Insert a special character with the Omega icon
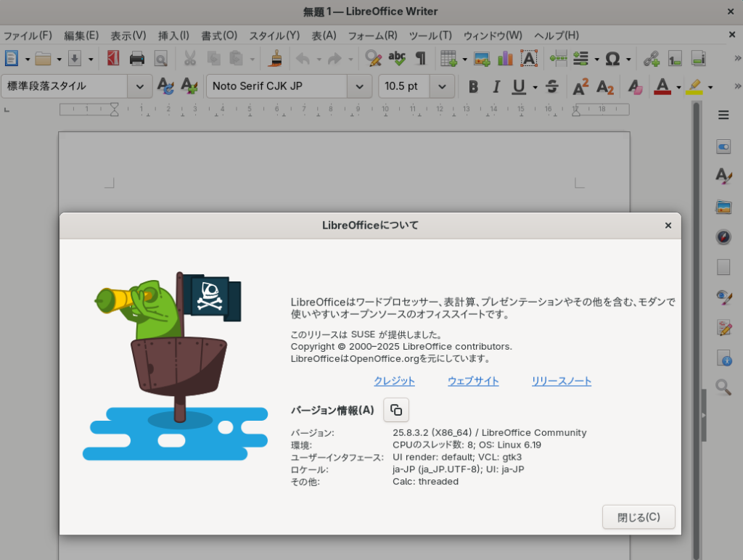 click(612, 59)
